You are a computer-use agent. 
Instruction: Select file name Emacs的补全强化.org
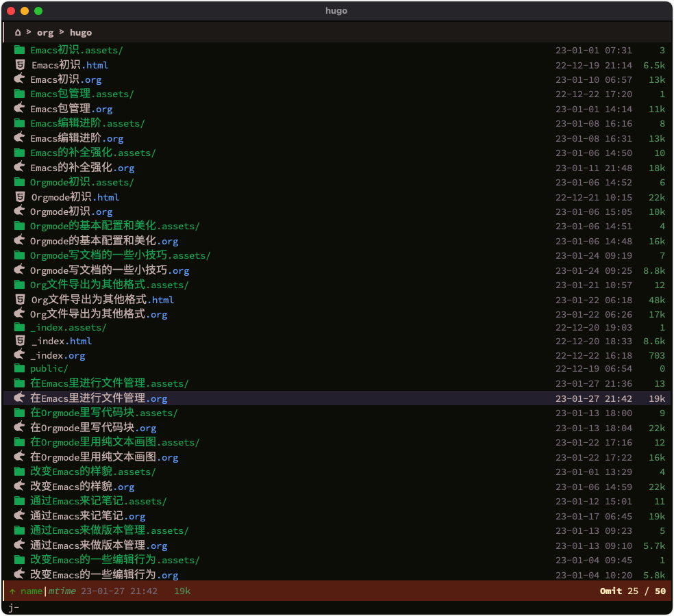[82, 168]
